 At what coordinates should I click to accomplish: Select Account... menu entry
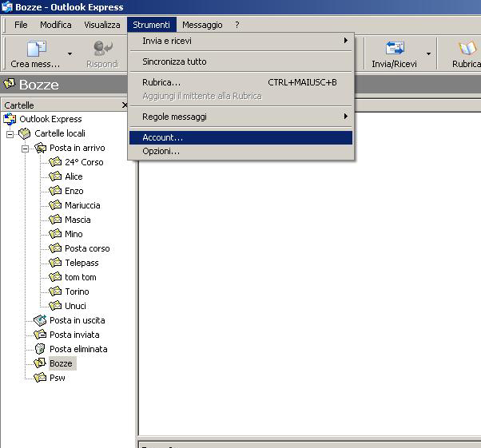tap(240, 137)
